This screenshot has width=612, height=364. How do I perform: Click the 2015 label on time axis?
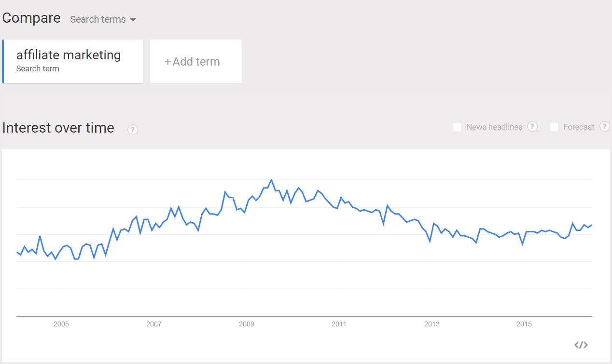coord(524,324)
